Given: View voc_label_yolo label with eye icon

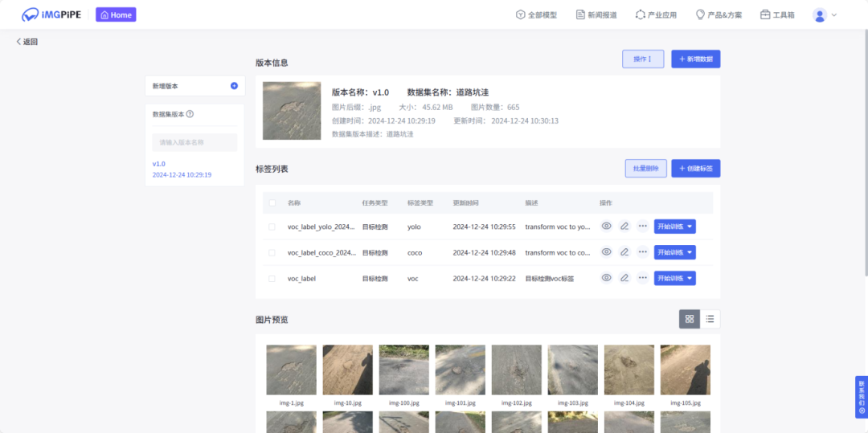Looking at the screenshot, I should (607, 227).
